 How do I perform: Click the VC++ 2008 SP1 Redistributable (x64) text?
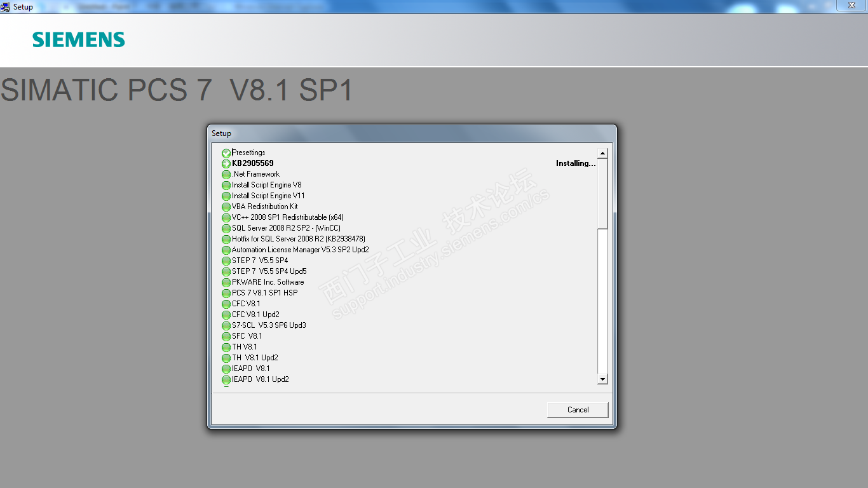pos(288,217)
